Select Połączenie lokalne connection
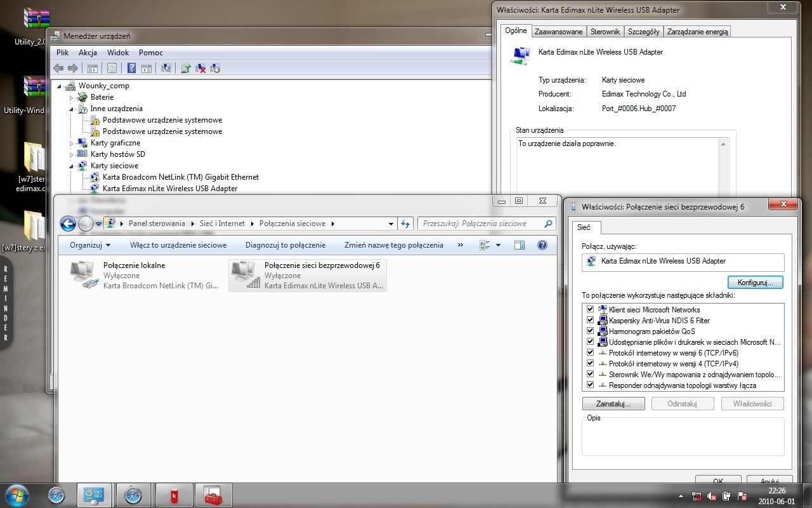The image size is (812, 508). coord(145,275)
